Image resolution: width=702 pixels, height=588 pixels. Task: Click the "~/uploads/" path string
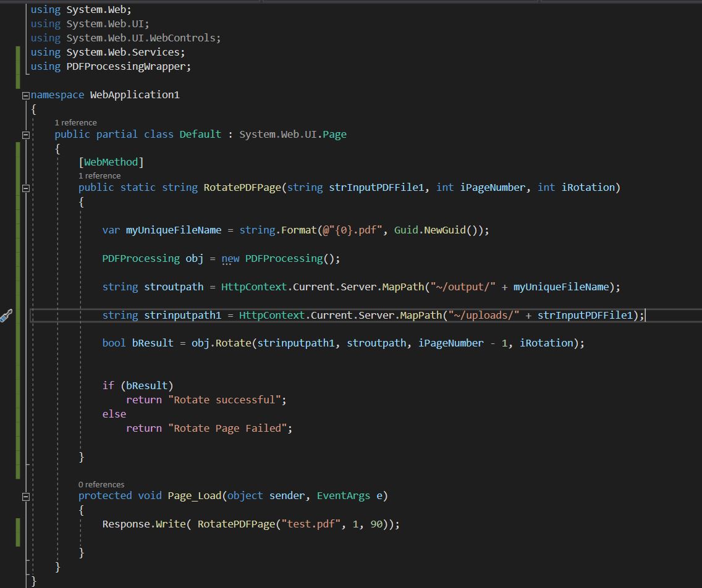[484, 315]
